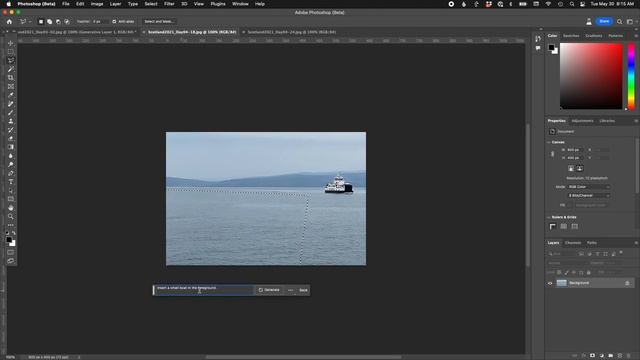The height and width of the screenshot is (360, 640).
Task: Open the Filter menu
Action: [169, 4]
